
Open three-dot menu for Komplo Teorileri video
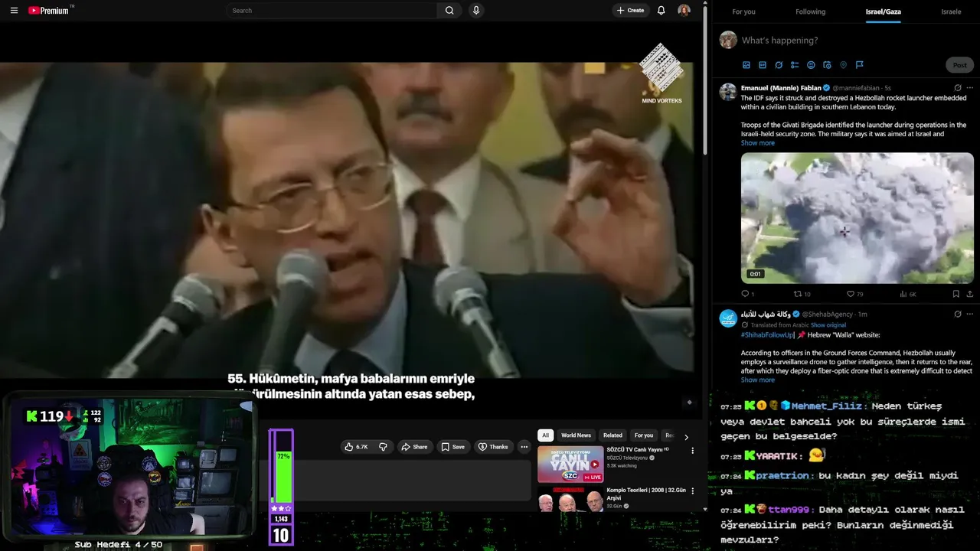(x=692, y=491)
